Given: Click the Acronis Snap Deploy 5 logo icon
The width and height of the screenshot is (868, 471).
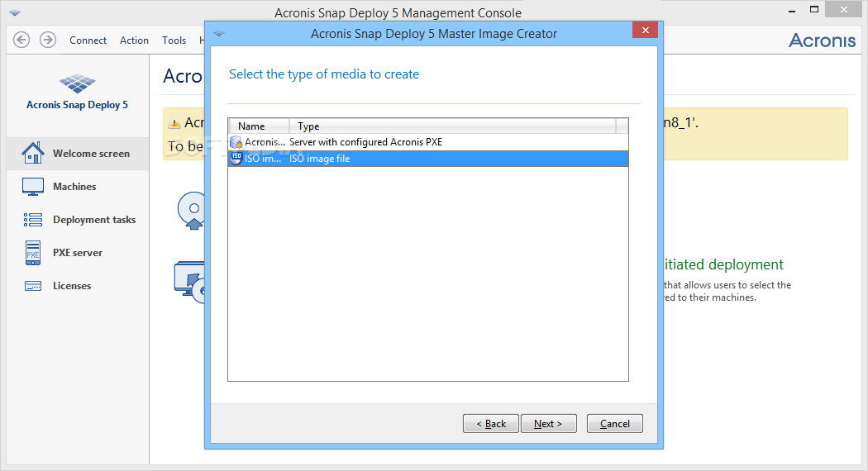Looking at the screenshot, I should (78, 83).
